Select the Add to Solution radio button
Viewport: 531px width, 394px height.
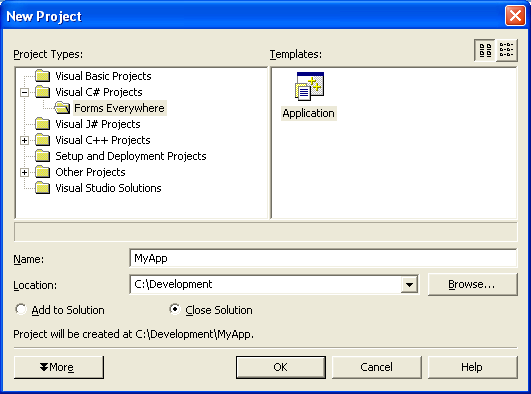click(x=21, y=309)
